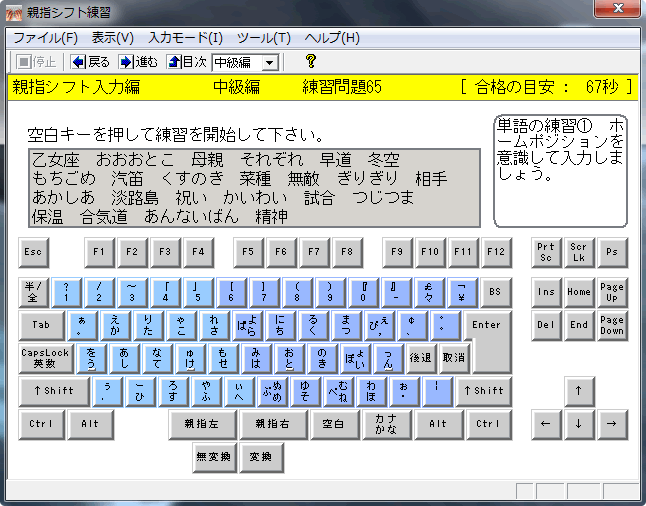Open the 目次 (table of contents) toolbar button

186,62
